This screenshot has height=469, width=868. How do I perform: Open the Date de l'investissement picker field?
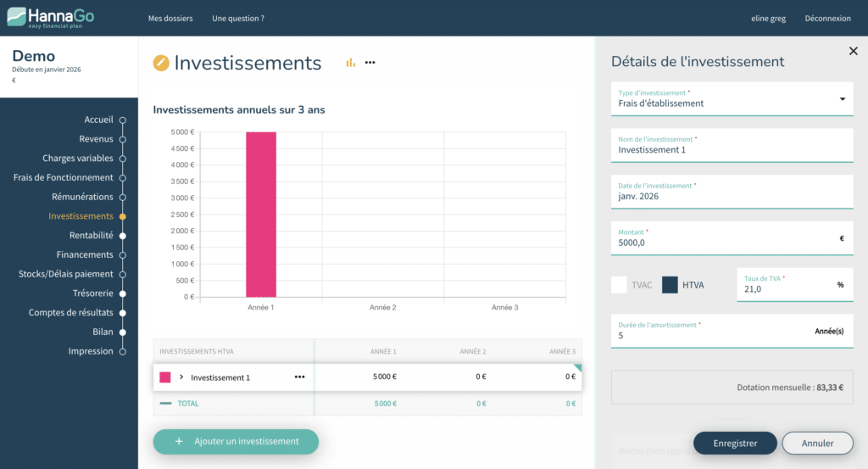[x=732, y=192]
